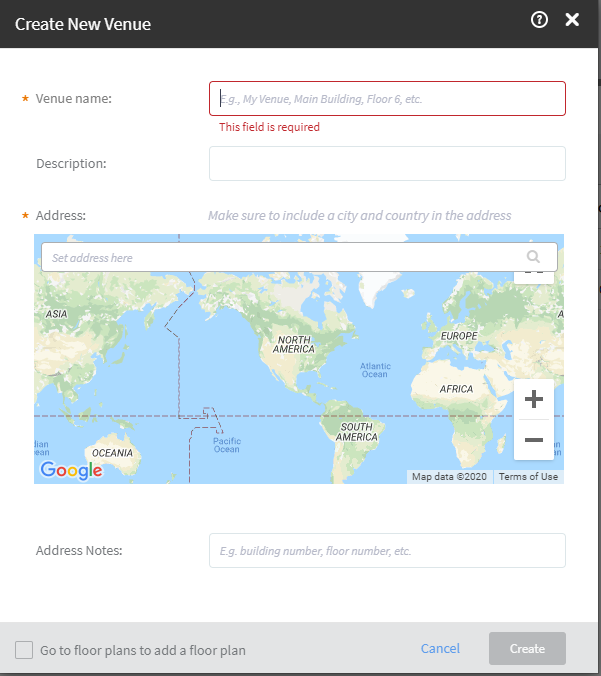Focus the Venue name input field
The width and height of the screenshot is (601, 676).
[387, 99]
